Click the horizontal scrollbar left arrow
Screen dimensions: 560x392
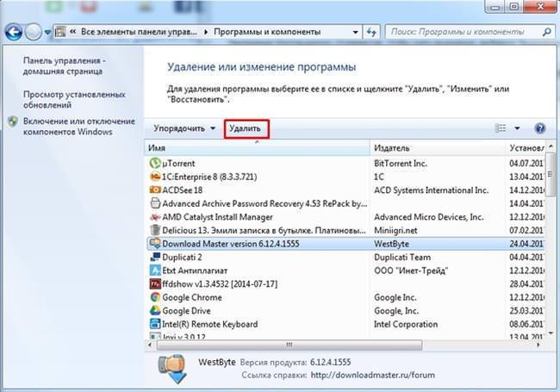[x=150, y=345]
